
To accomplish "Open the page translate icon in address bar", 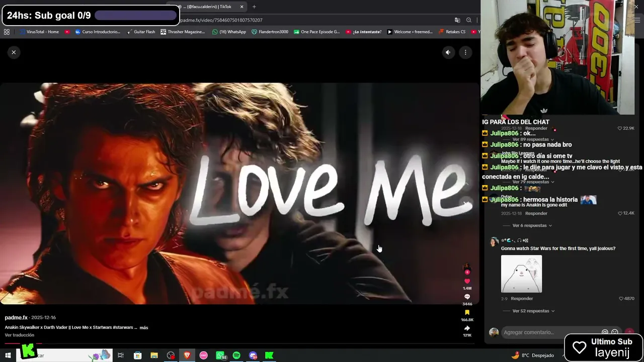I will coord(457,20).
